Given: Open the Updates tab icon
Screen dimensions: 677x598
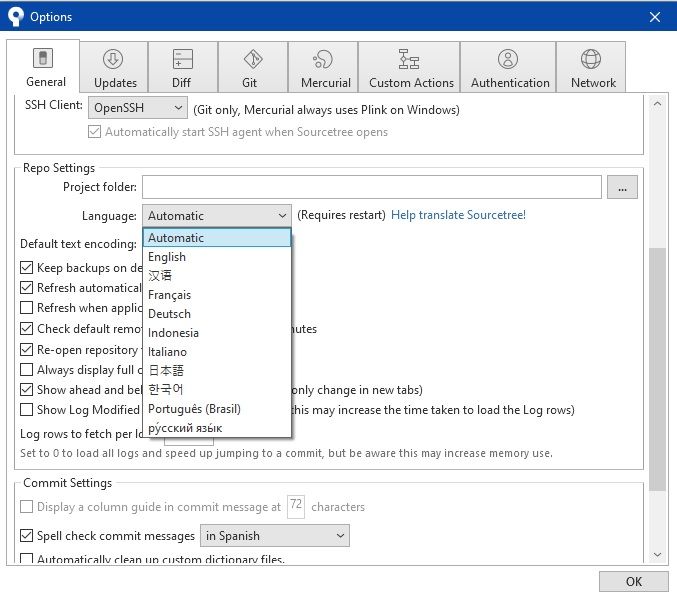Looking at the screenshot, I should tap(115, 60).
